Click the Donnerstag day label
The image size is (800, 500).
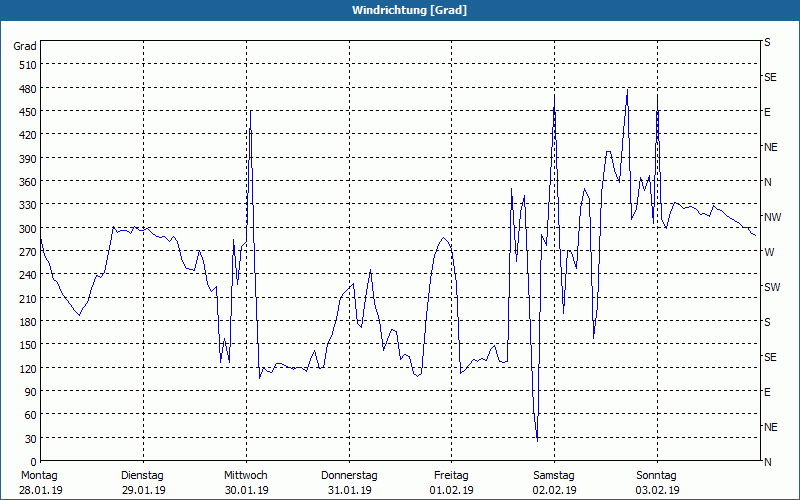click(349, 476)
